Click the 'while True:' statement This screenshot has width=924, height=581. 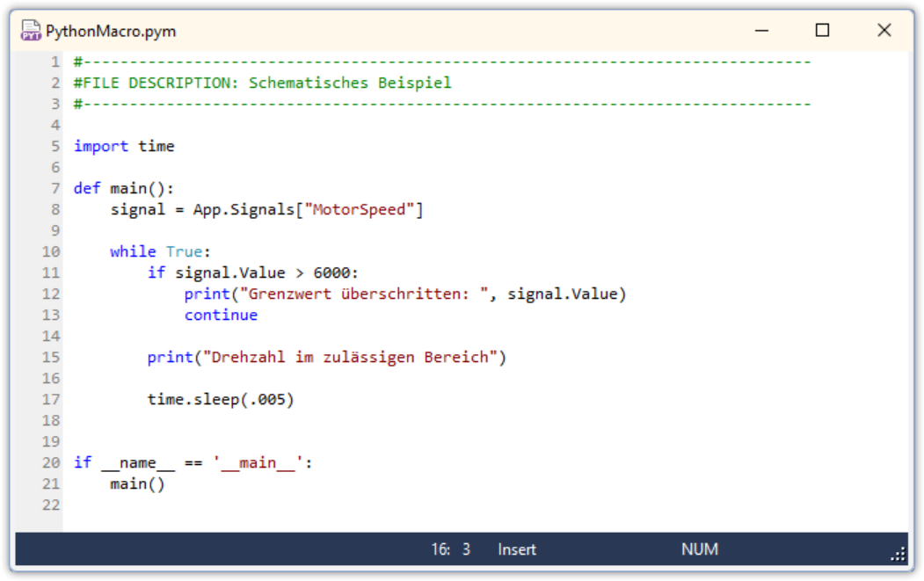click(x=160, y=251)
